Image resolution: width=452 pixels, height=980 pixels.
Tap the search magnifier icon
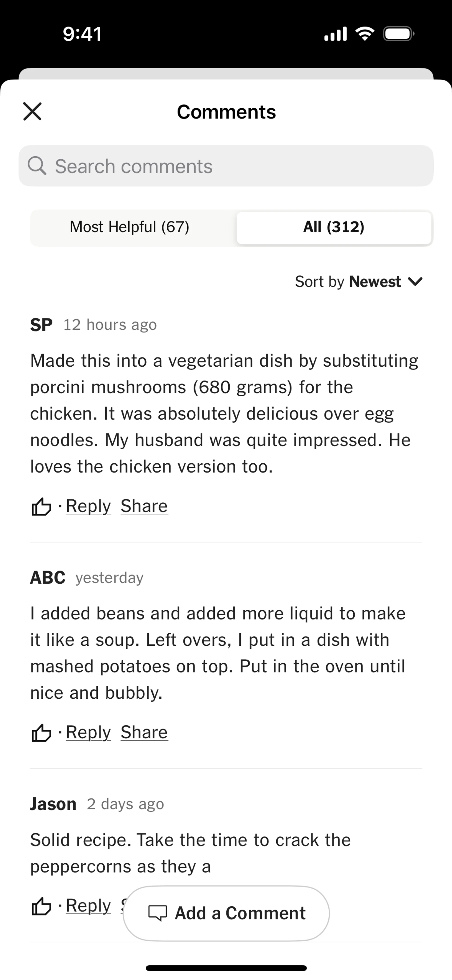coord(37,166)
